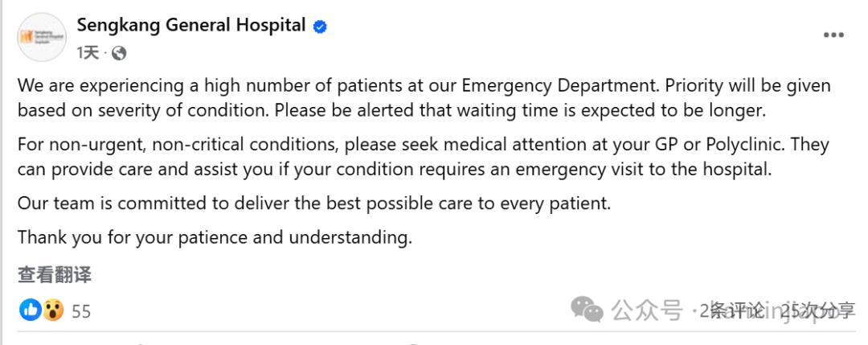The height and width of the screenshot is (345, 868).
Task: Click the yellow Wow reaction emoji icon
Action: coord(53,310)
